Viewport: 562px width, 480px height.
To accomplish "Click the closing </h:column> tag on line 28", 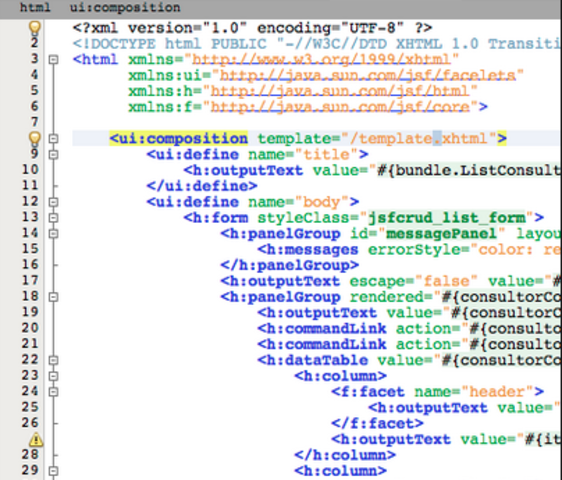I will (x=345, y=455).
